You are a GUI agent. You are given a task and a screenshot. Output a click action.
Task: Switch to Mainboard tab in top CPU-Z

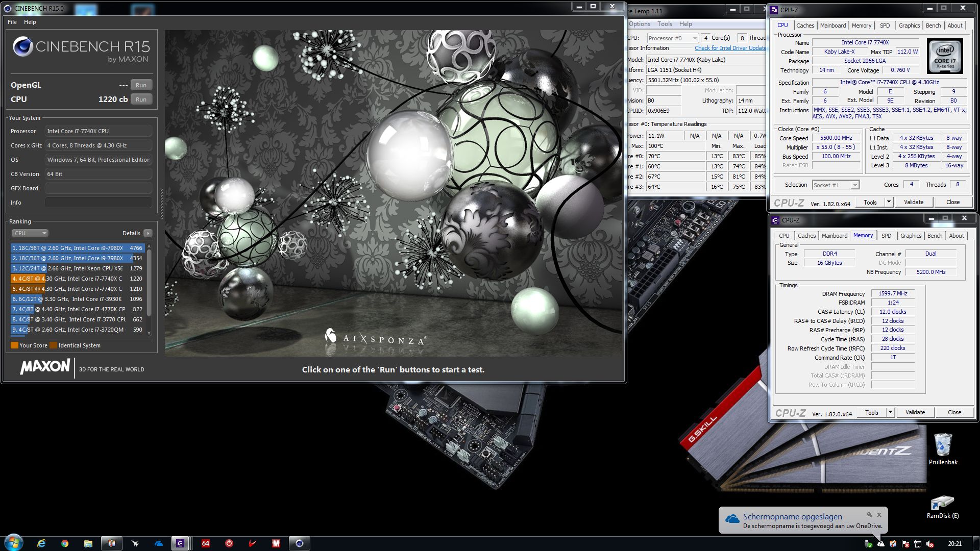click(832, 26)
